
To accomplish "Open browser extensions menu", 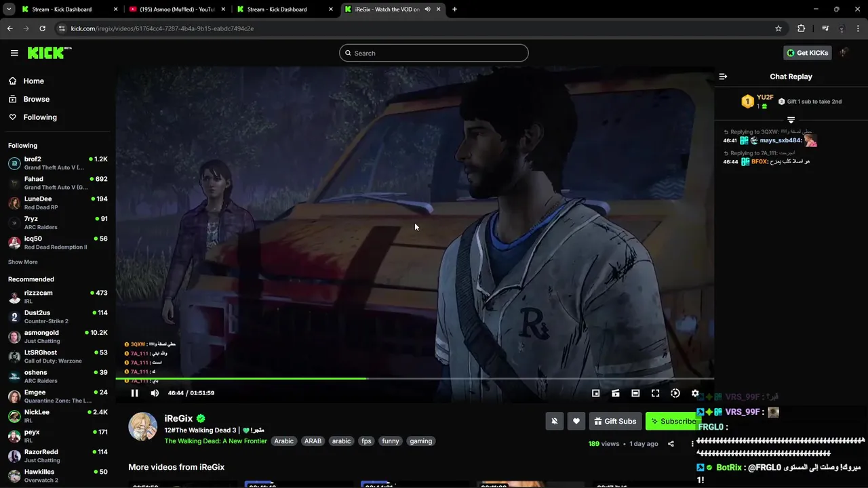I will pos(802,28).
